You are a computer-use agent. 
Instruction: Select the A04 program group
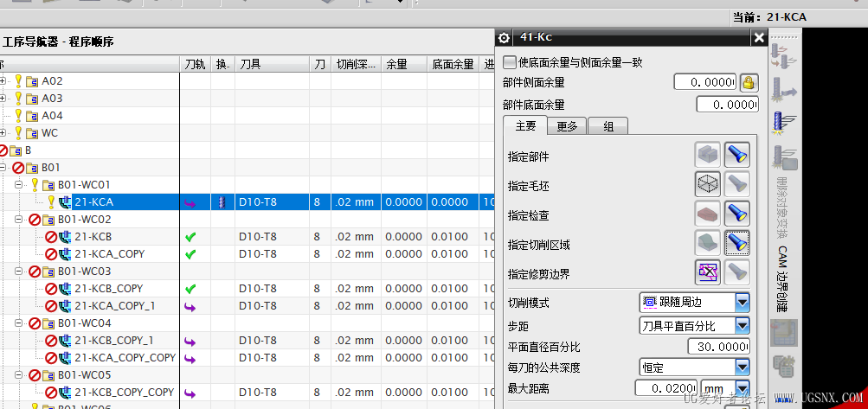[52, 116]
